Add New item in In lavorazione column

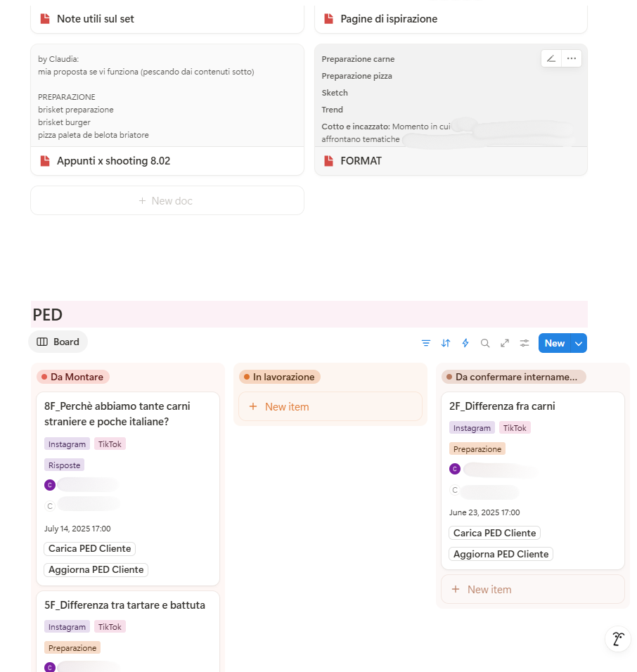tap(330, 407)
